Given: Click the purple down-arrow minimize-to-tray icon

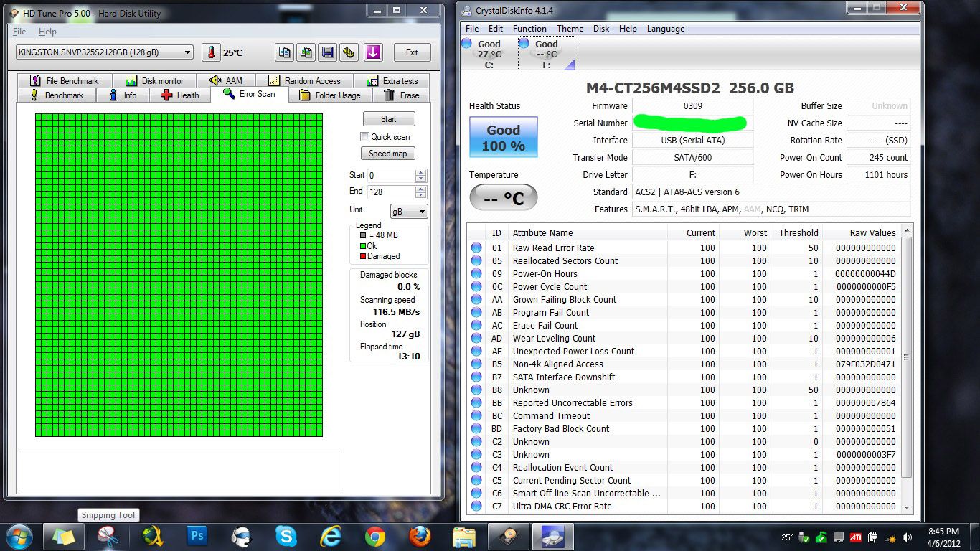Looking at the screenshot, I should click(372, 52).
